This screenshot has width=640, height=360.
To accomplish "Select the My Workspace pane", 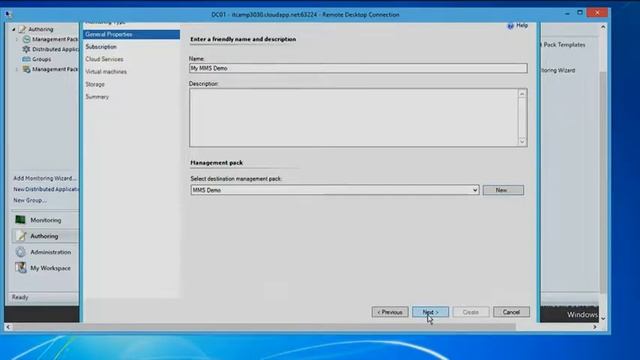I will [x=45, y=268].
